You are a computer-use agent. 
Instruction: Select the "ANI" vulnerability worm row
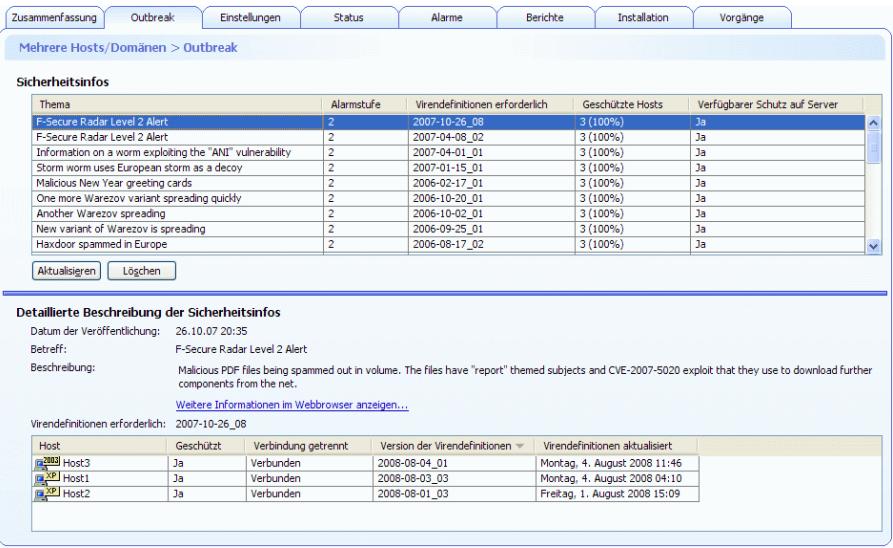[x=449, y=153]
